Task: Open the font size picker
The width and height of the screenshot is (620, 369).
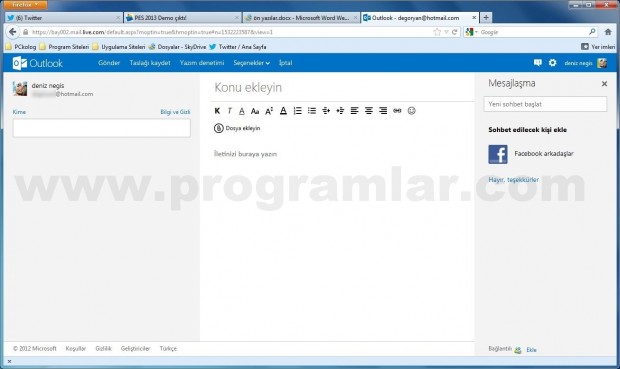Action: (x=269, y=111)
